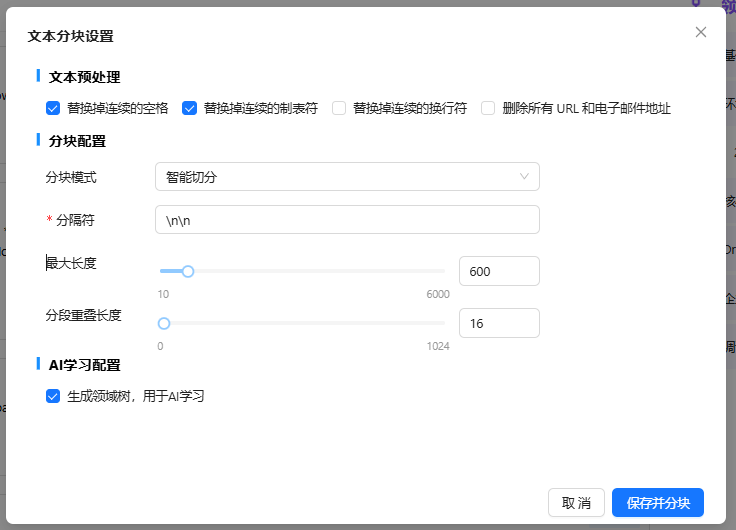Screen dimensions: 736x530
Task: Click 分段重叠长度 slider track at its right end
Action: [x=443, y=323]
